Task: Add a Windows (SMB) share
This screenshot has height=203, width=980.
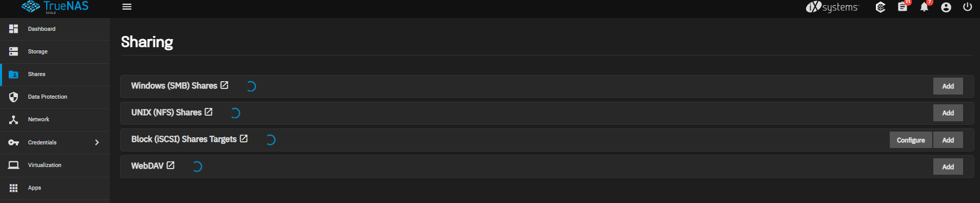Action: [x=948, y=86]
